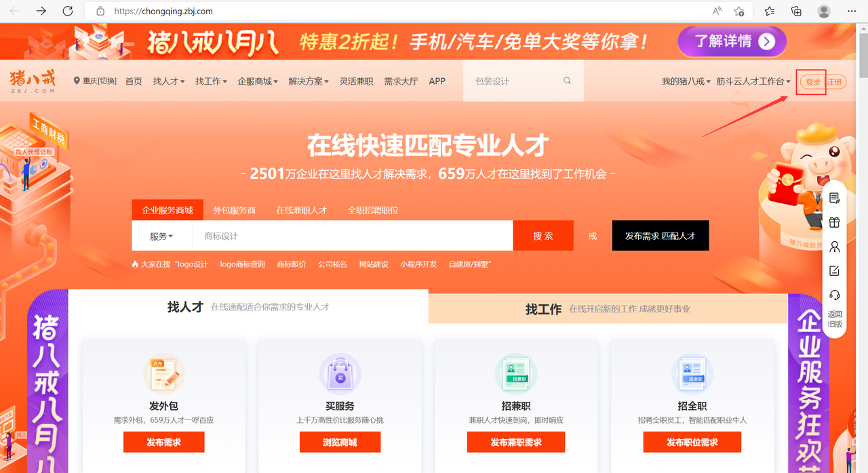This screenshot has height=473, width=868.
Task: Click the browser address bar URL
Action: coord(163,11)
